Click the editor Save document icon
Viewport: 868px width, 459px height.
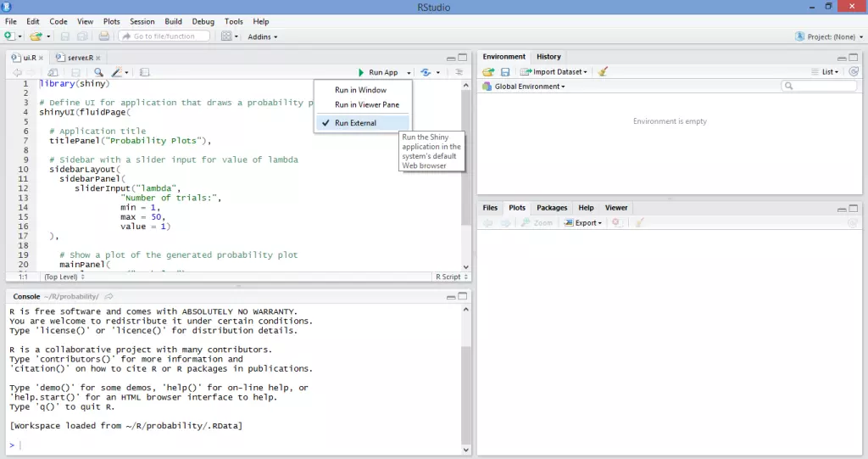pyautogui.click(x=75, y=72)
